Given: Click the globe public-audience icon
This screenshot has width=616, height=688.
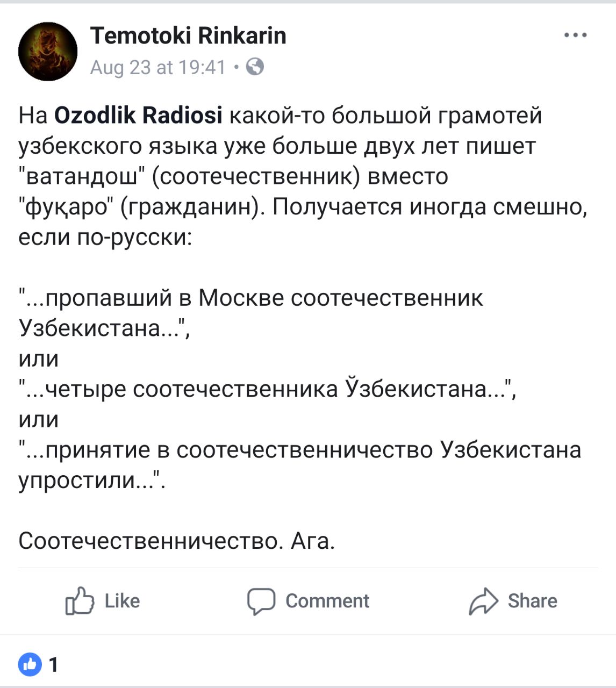Looking at the screenshot, I should tap(255, 67).
